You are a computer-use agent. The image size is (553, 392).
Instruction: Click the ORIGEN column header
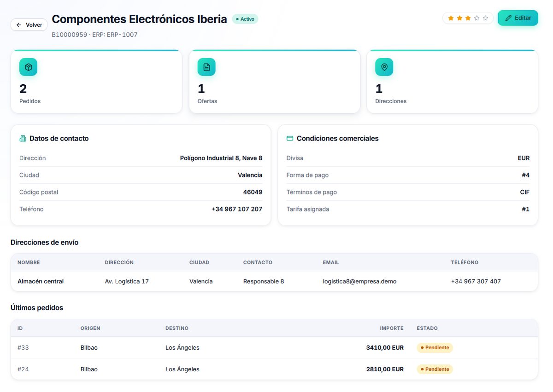coord(90,328)
